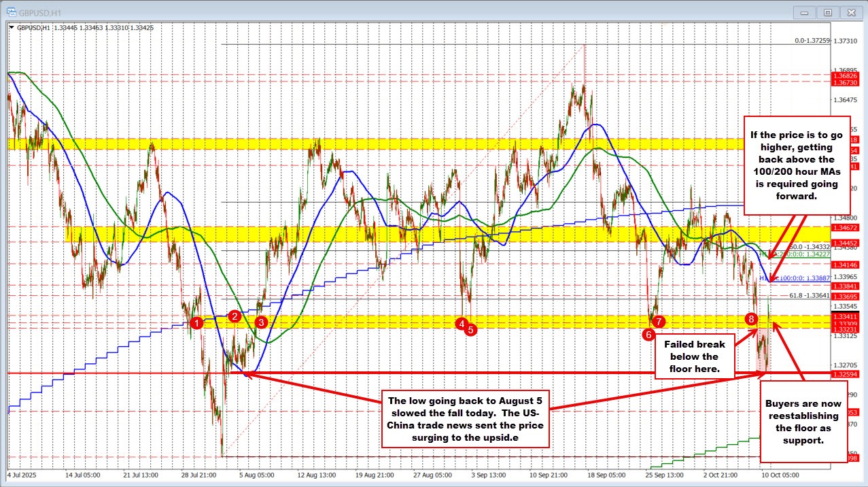This screenshot has width=868, height=487.
Task: Click the August 5 low annotation box
Action: coord(464,418)
